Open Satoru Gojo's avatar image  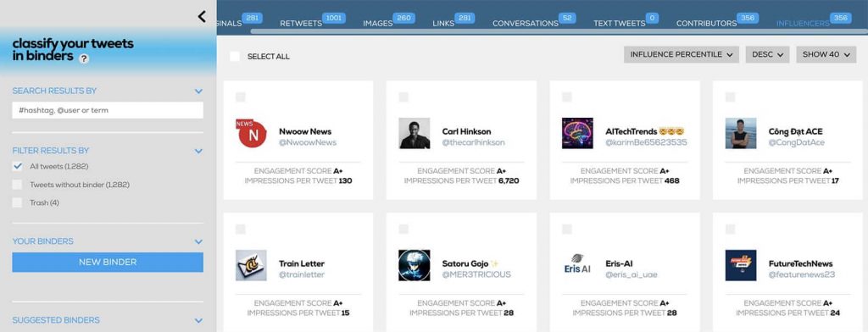coord(414,265)
